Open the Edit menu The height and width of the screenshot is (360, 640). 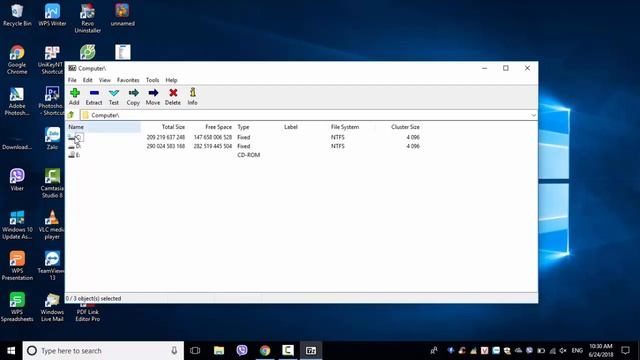(x=87, y=80)
